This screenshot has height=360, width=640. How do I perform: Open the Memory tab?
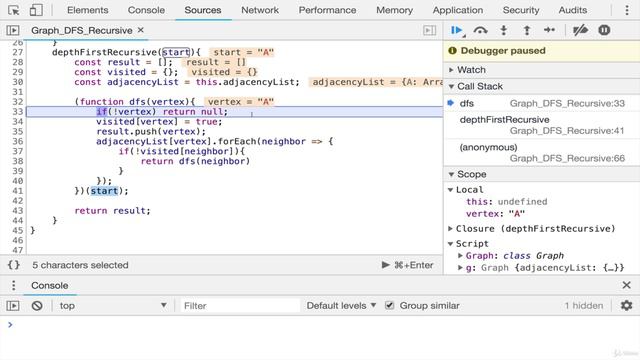[394, 10]
